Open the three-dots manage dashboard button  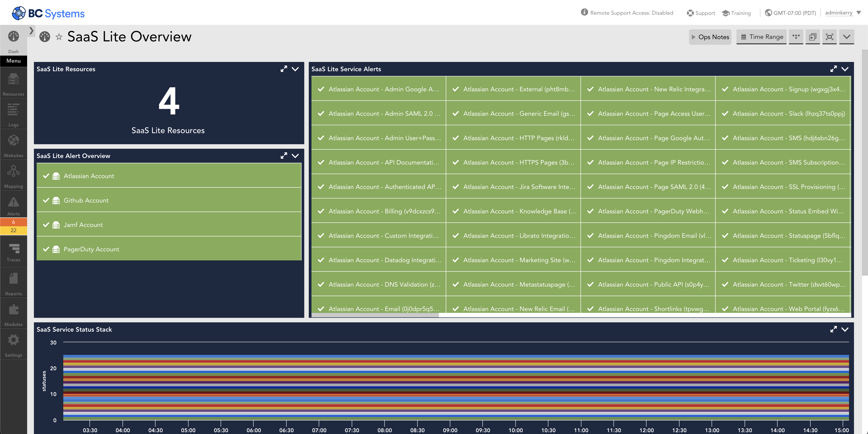(796, 37)
